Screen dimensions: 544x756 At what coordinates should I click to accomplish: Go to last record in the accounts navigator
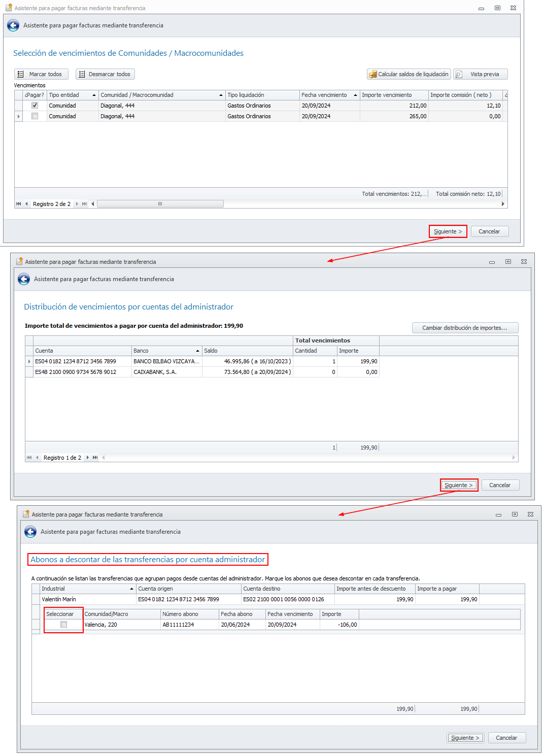click(95, 458)
